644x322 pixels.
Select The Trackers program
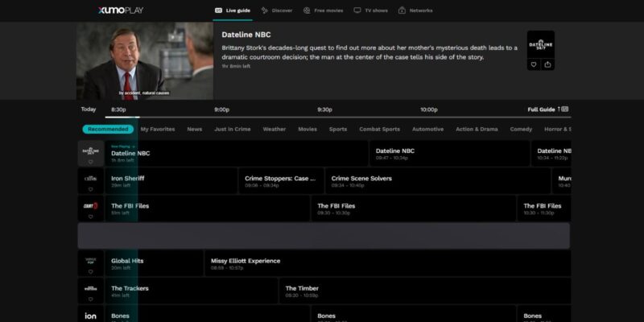click(192, 291)
